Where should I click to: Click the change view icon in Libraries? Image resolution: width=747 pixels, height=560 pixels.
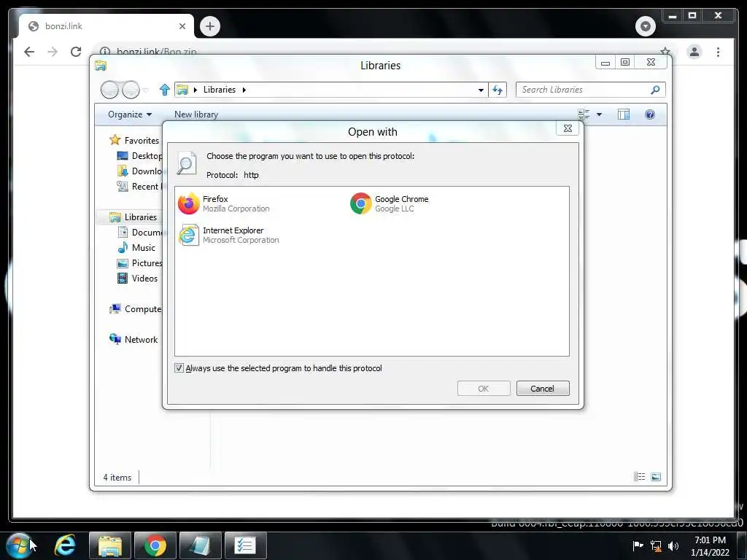point(584,114)
